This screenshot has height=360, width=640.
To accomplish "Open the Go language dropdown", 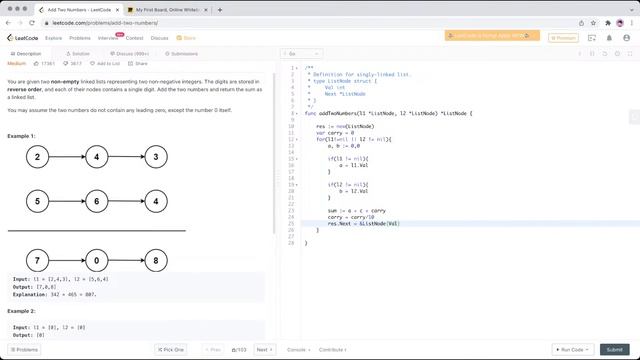I will (x=301, y=54).
